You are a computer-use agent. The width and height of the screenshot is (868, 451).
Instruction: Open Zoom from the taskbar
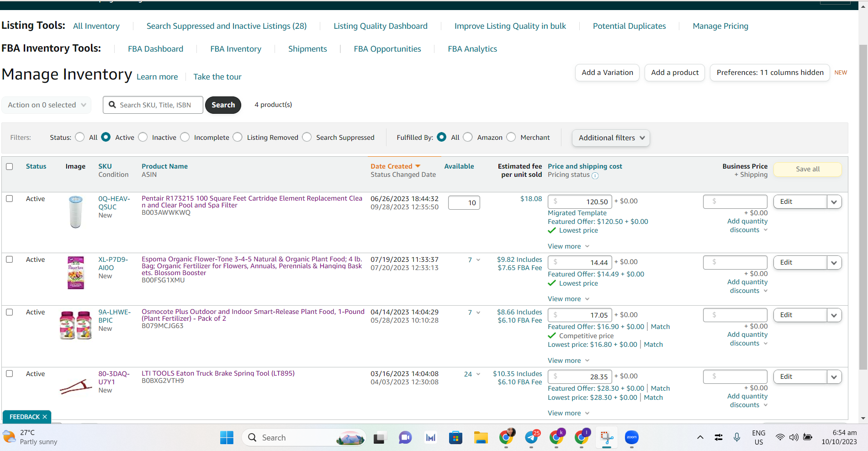tap(632, 438)
